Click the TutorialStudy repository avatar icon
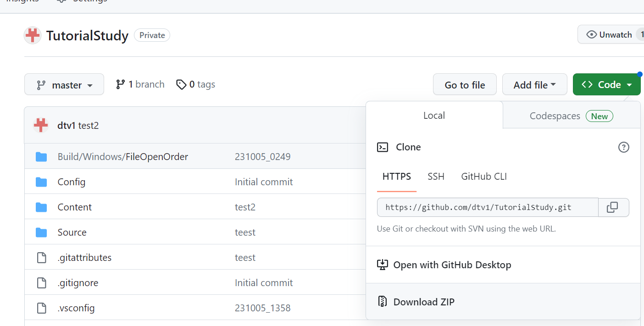644x326 pixels. [x=33, y=35]
